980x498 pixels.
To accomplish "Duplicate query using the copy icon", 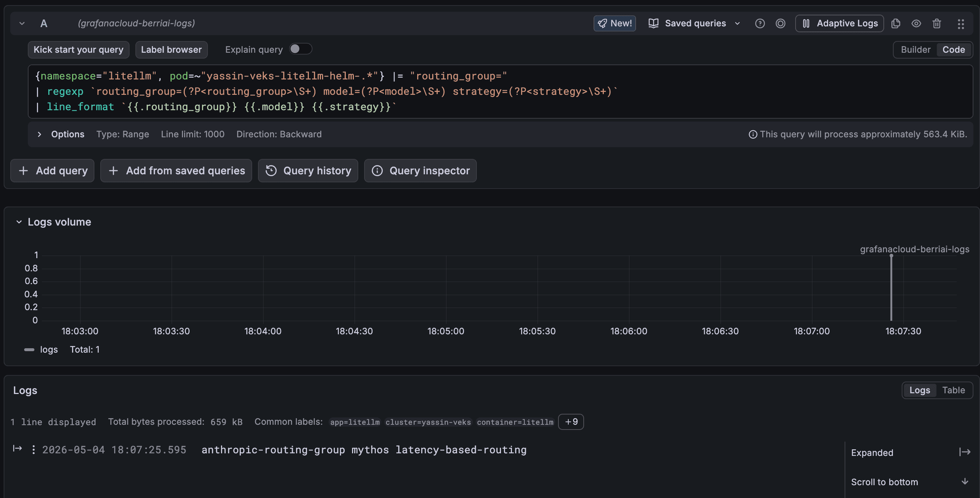I will (x=895, y=23).
